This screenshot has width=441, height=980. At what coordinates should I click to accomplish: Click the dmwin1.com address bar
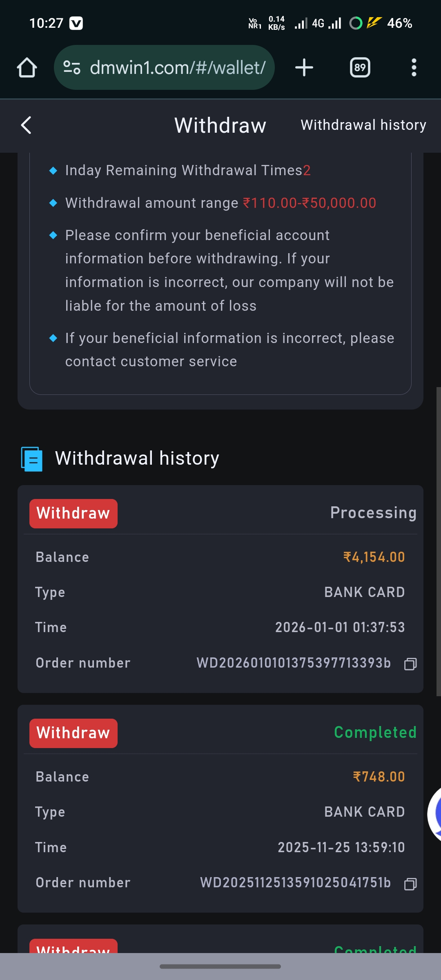(178, 67)
